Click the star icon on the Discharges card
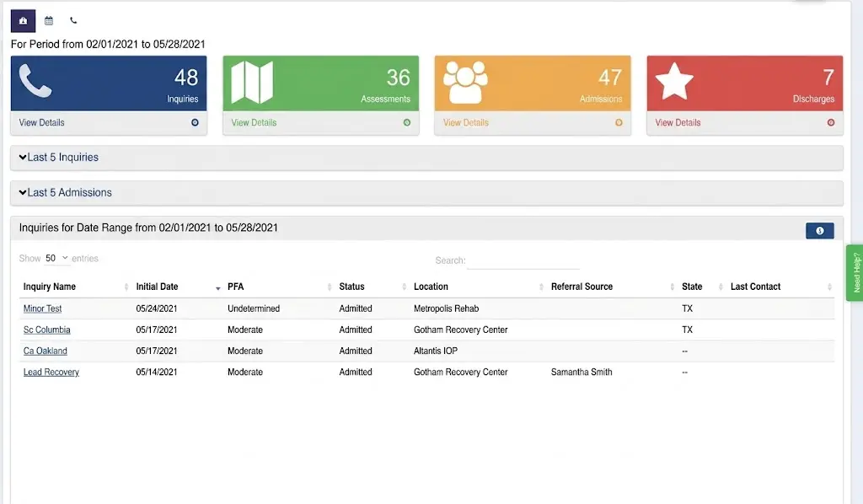Screen dimensions: 863x504 (674, 82)
